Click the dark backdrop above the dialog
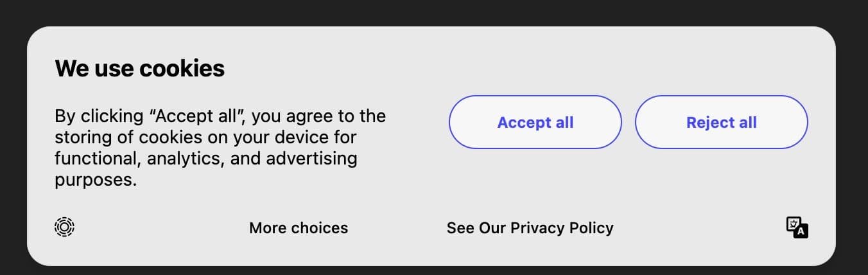Viewport: 868px width, 275px height. [434, 12]
